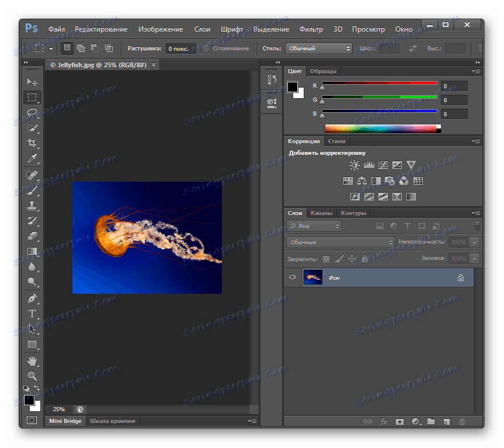This screenshot has width=504, height=448.
Task: Open Непрозрачность dropdown arrow
Action: click(474, 242)
